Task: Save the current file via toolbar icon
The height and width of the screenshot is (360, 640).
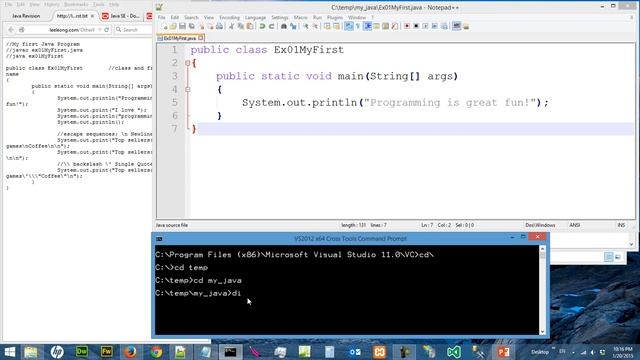Action: [x=182, y=26]
